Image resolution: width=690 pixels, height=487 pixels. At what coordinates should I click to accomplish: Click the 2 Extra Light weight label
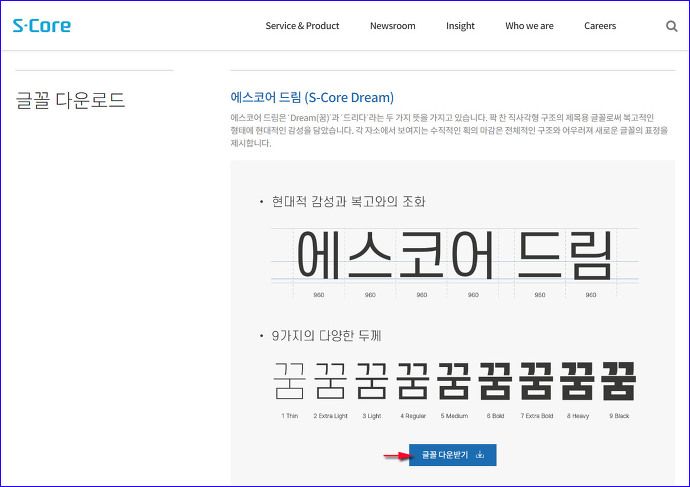point(330,416)
